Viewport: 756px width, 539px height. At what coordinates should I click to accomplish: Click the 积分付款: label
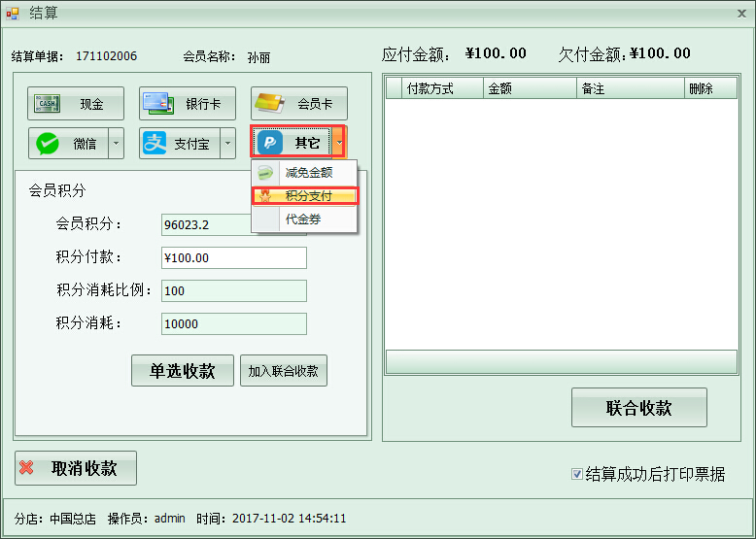[88, 257]
